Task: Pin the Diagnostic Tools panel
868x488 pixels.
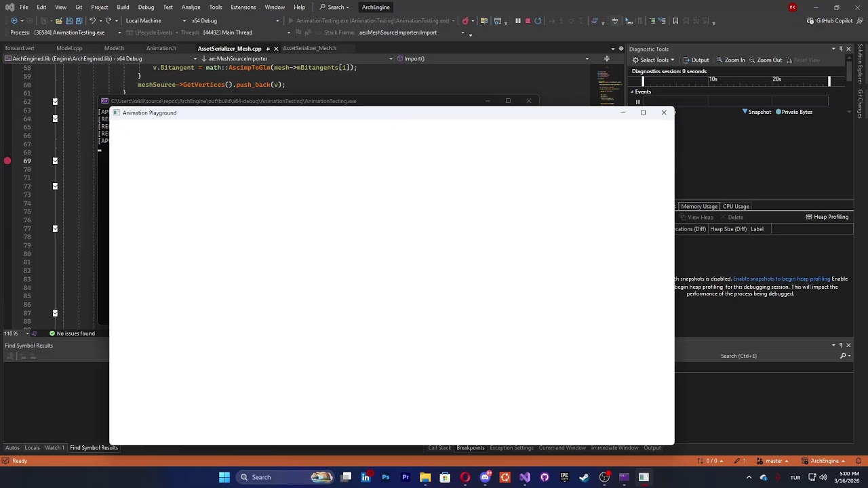Action: [x=841, y=49]
